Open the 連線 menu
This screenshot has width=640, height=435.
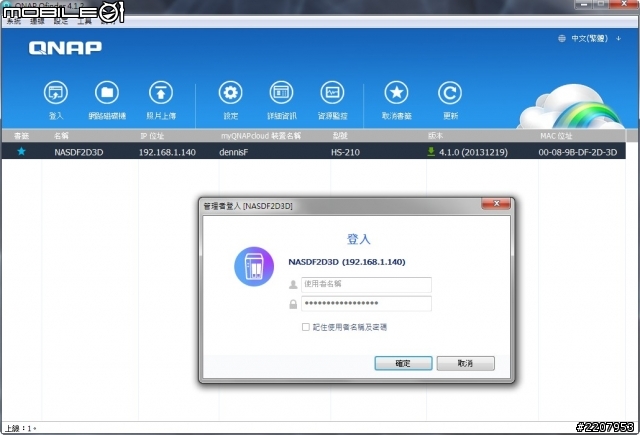coord(37,21)
